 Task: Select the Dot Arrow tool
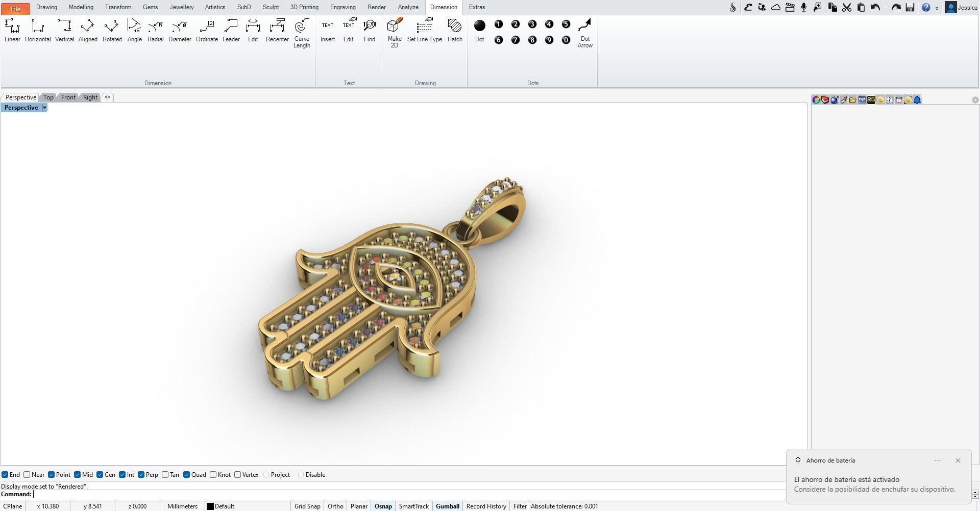(585, 34)
